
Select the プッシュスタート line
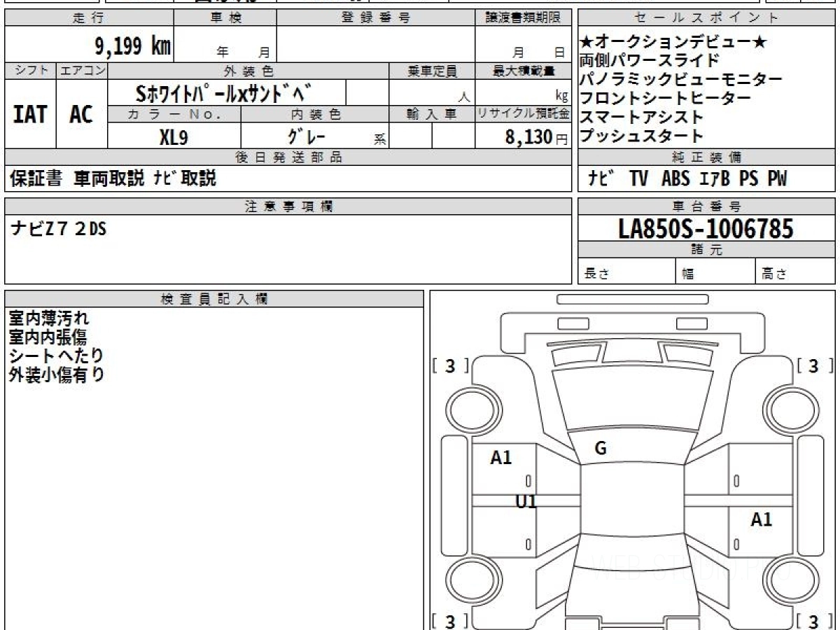(642, 136)
